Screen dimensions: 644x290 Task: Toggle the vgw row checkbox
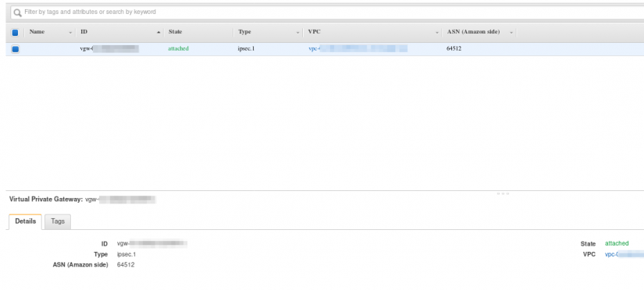click(x=15, y=49)
